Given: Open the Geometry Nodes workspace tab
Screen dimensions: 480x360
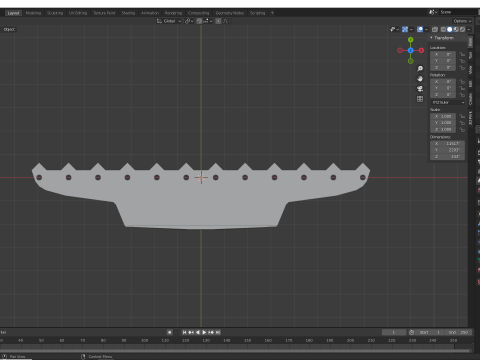Looking at the screenshot, I should pos(230,13).
